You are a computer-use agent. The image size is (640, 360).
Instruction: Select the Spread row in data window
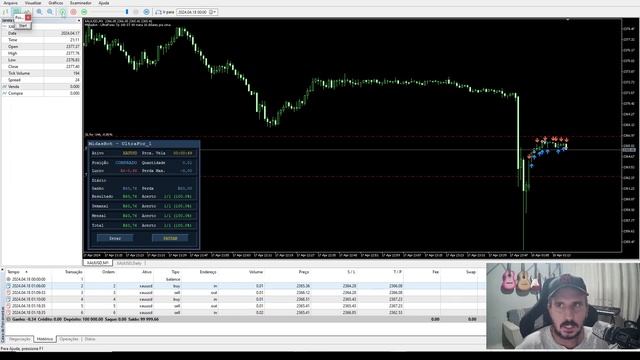(41, 80)
